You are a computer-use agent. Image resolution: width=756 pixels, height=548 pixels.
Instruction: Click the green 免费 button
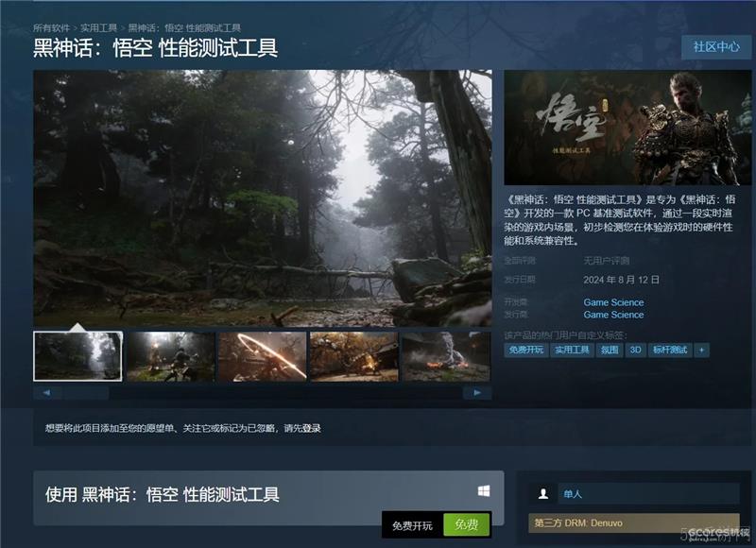click(x=466, y=523)
